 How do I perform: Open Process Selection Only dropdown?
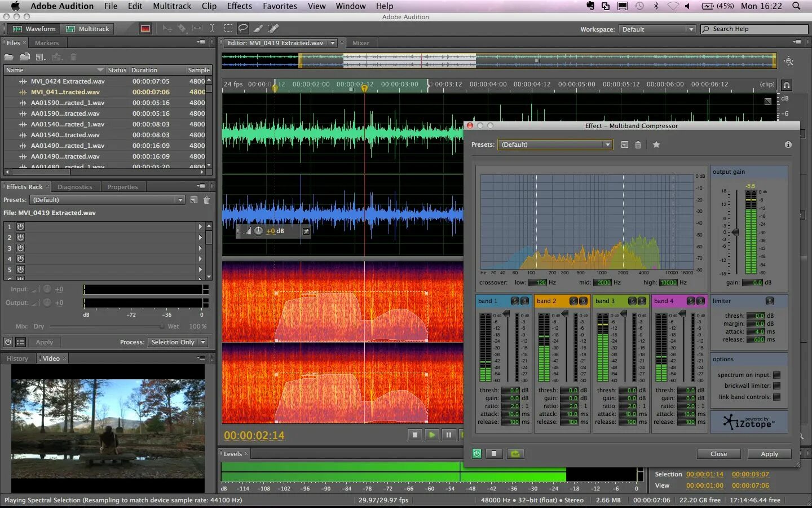coord(178,342)
